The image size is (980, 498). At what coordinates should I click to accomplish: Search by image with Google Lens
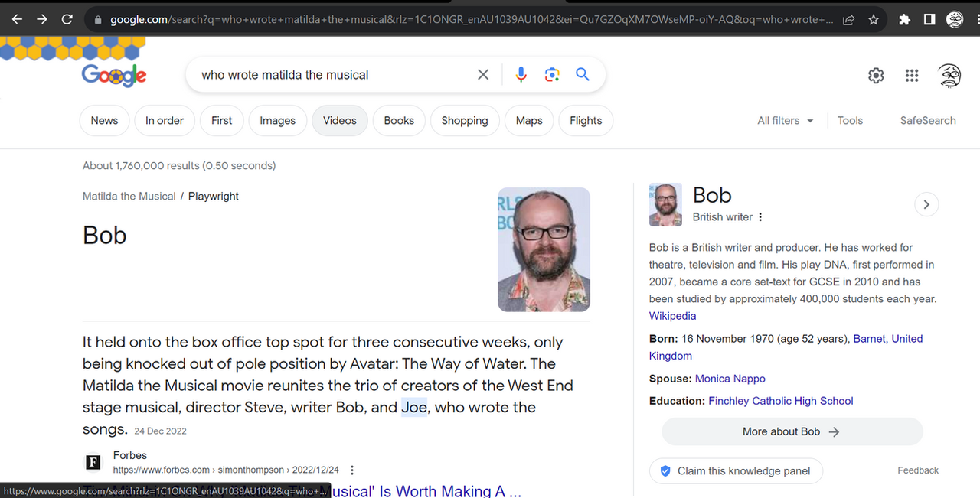(x=552, y=75)
